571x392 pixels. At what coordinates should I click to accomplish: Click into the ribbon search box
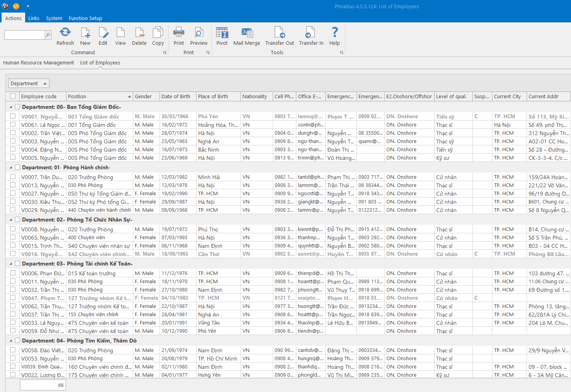click(x=24, y=35)
